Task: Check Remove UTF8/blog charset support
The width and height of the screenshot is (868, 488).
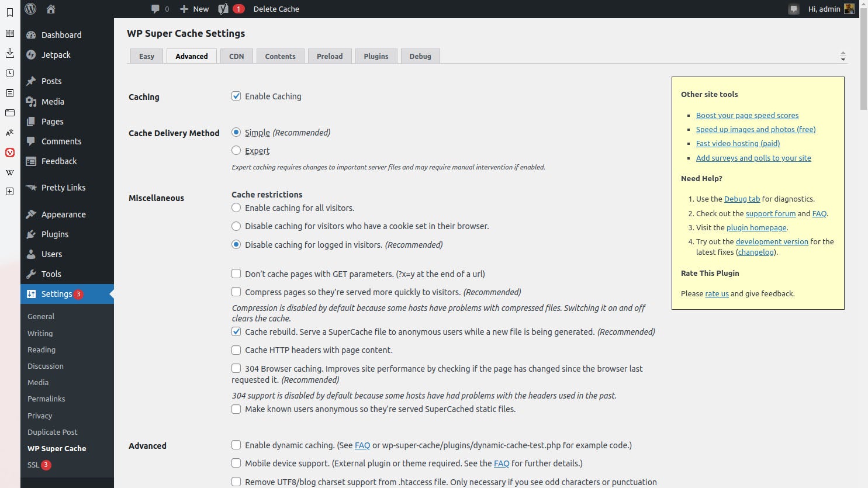Action: [x=236, y=482]
